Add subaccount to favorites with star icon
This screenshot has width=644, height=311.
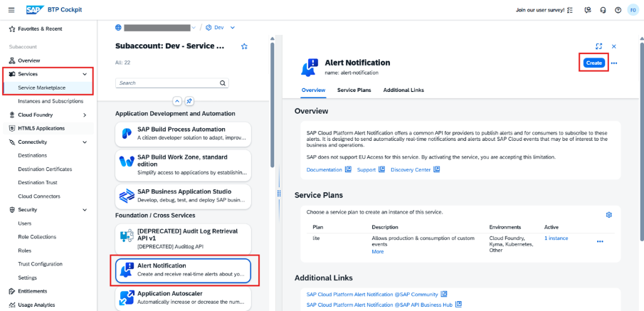244,46
